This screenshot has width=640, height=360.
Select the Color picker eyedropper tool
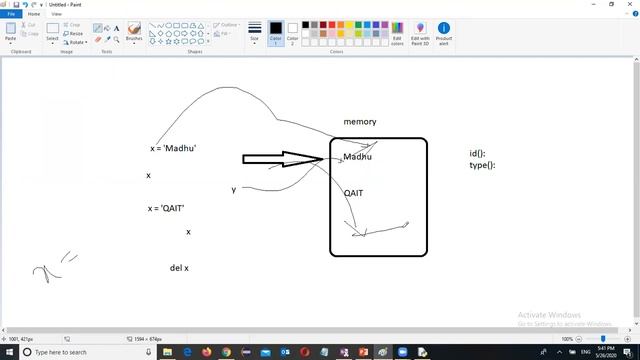coord(107,39)
